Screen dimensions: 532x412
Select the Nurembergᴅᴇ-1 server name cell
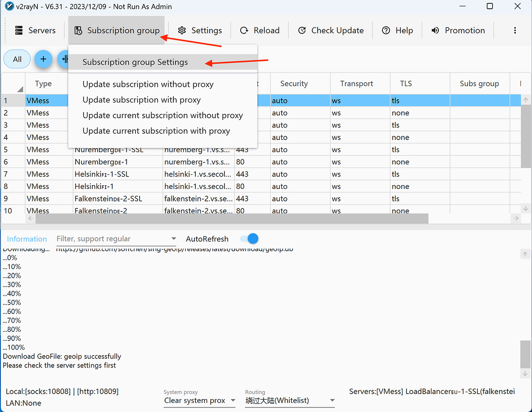point(118,162)
